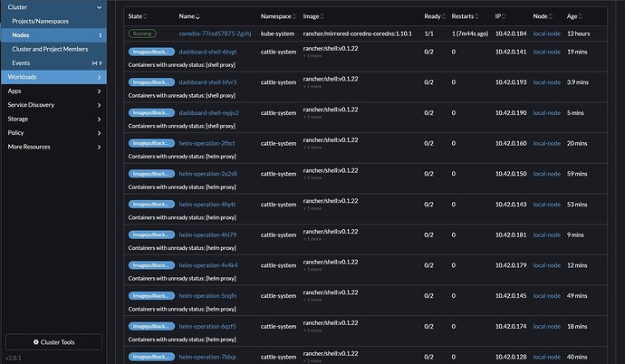This screenshot has width=625, height=364.
Task: Open the coredns-77ccd57875-2gvhj pod link
Action: 214,34
